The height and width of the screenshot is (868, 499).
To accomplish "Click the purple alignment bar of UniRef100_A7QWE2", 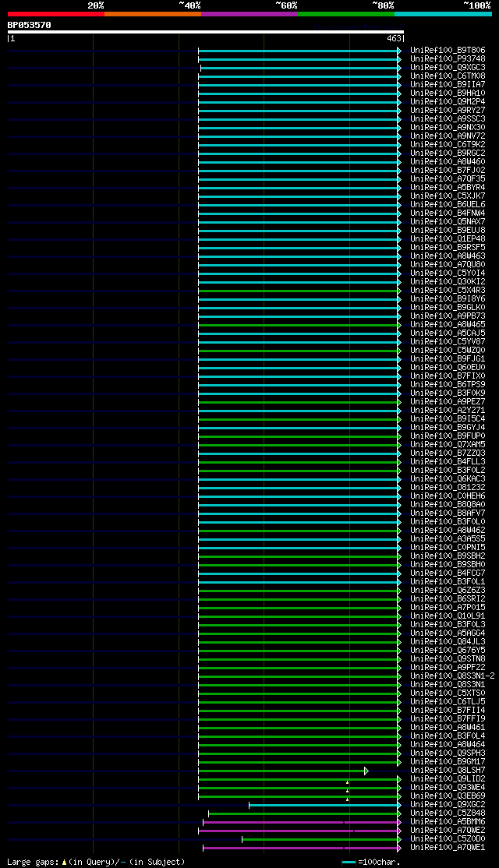I will [298, 831].
